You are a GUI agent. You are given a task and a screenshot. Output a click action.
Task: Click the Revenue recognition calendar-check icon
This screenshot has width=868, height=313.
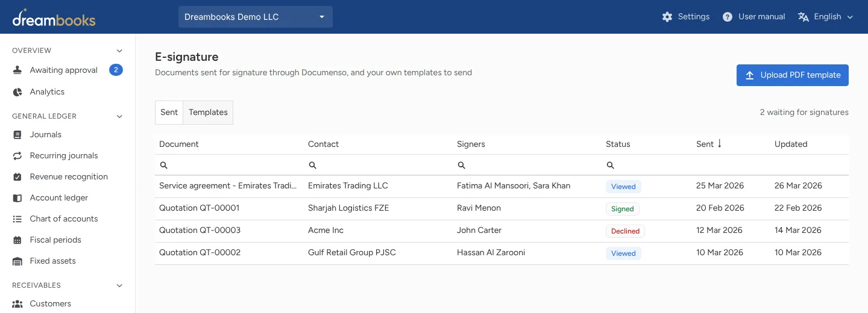17,177
